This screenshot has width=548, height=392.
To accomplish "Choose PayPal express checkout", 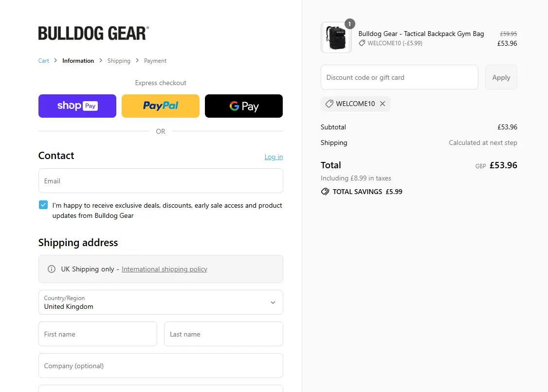I will [x=161, y=106].
